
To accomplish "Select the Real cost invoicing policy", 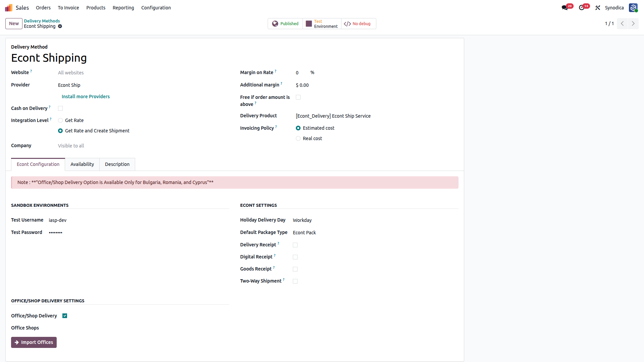I will (x=298, y=138).
